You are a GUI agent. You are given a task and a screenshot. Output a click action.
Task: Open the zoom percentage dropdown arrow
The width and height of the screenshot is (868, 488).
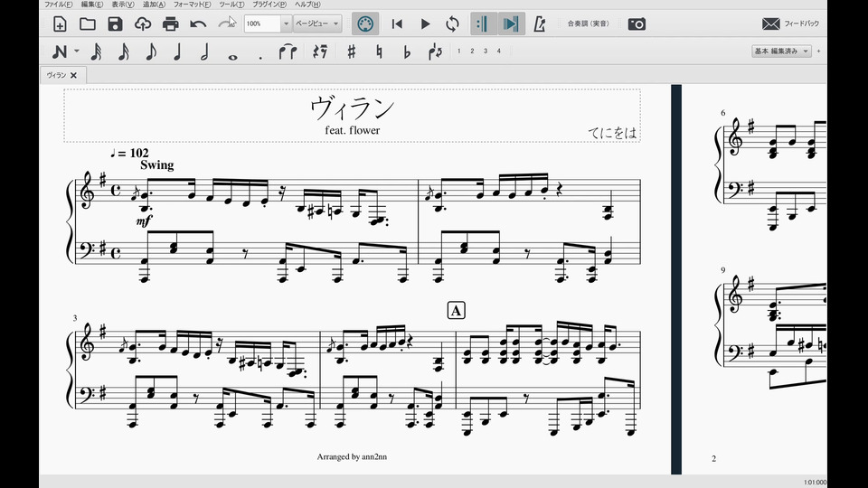click(x=286, y=23)
